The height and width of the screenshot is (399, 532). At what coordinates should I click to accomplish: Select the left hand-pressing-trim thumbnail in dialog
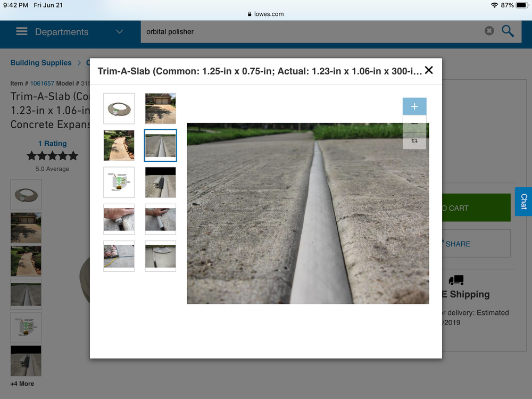tap(119, 219)
